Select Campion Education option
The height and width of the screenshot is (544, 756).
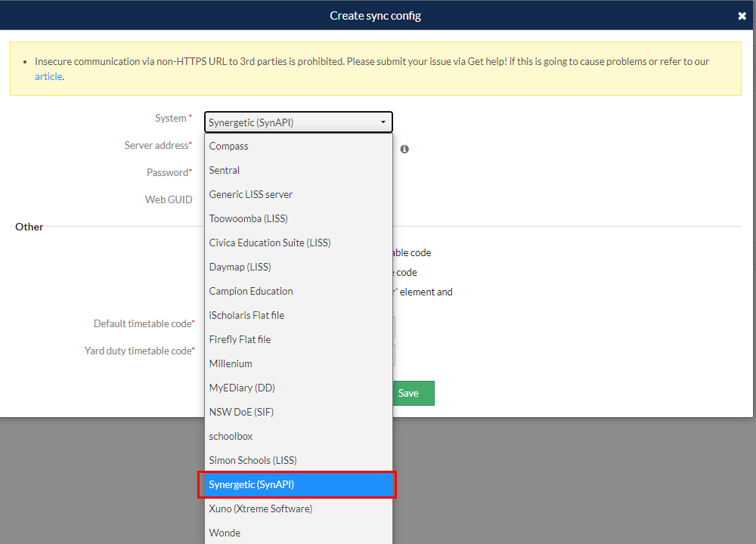pos(299,291)
